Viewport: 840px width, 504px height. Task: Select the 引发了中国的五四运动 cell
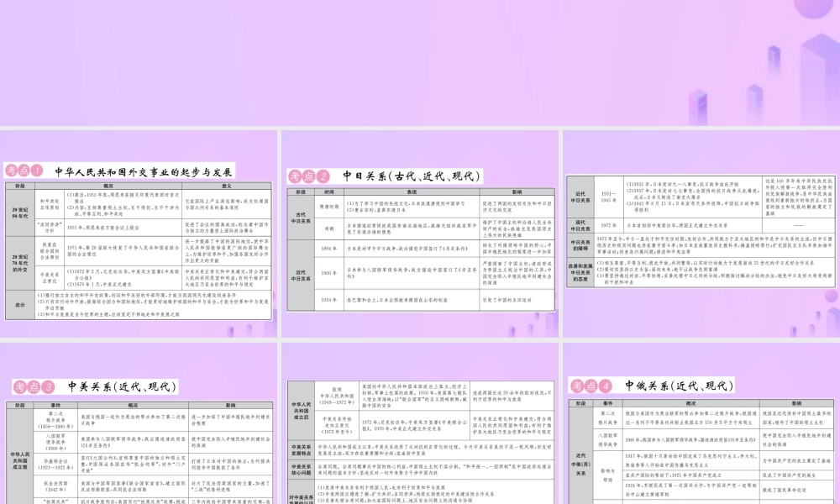(x=517, y=300)
